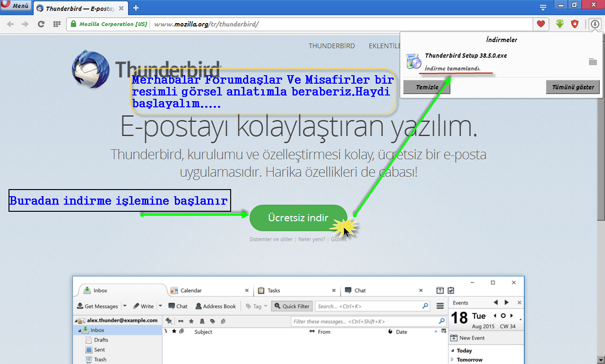Collapse the Inbox folder tree arrow

click(x=79, y=330)
